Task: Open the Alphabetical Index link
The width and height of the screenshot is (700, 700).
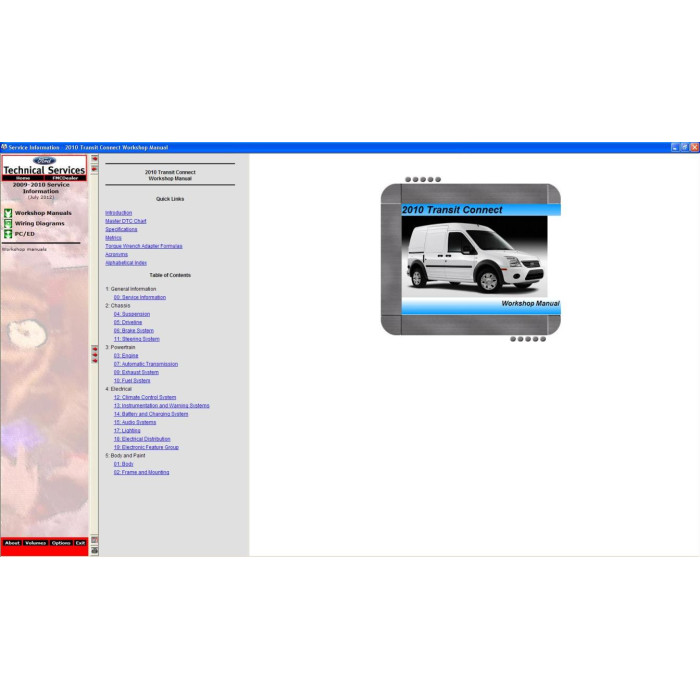Action: (125, 263)
